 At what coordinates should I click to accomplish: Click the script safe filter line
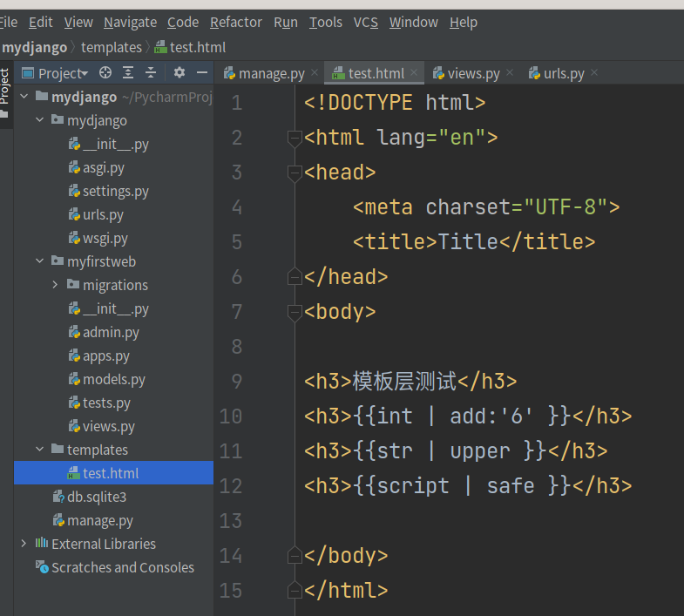coord(468,486)
